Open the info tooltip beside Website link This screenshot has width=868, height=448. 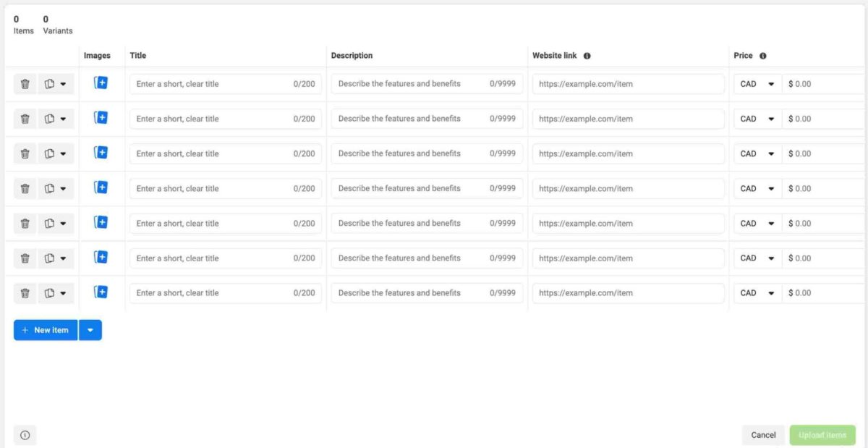click(x=587, y=55)
